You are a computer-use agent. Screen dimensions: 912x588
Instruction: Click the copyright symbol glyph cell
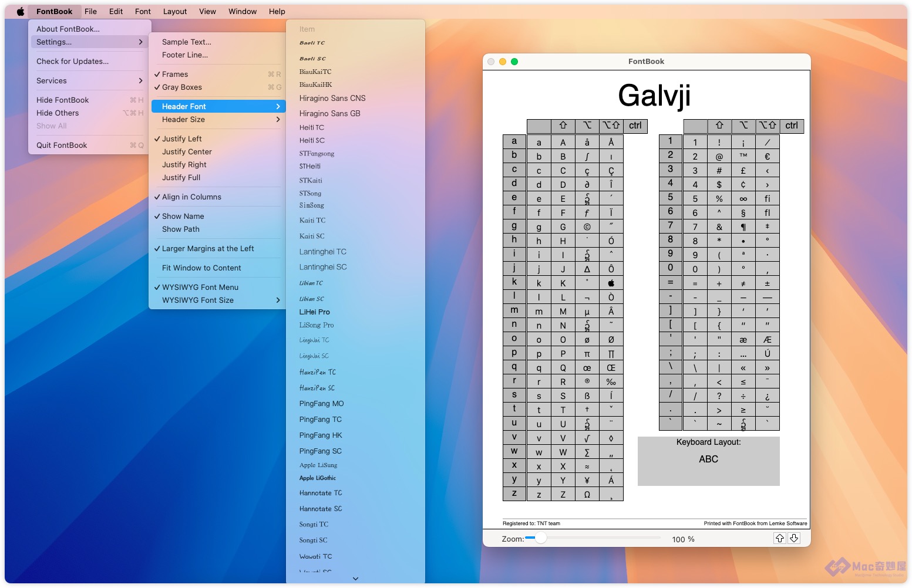(587, 227)
